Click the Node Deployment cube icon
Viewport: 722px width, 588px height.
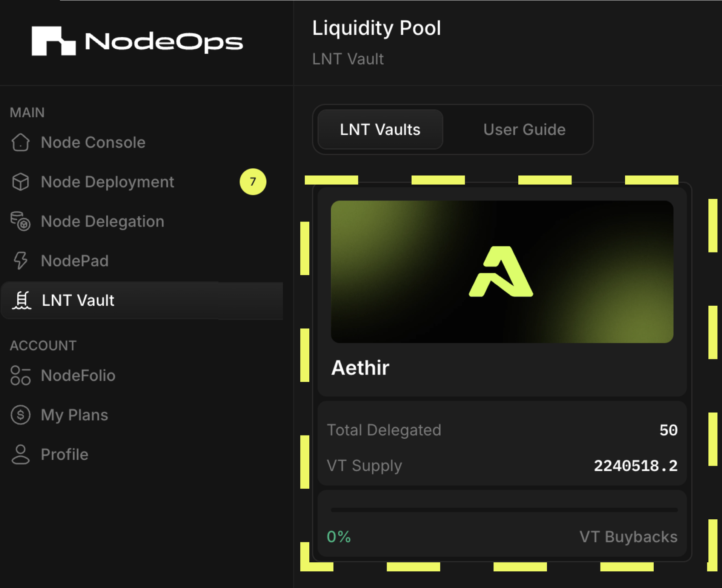point(21,182)
